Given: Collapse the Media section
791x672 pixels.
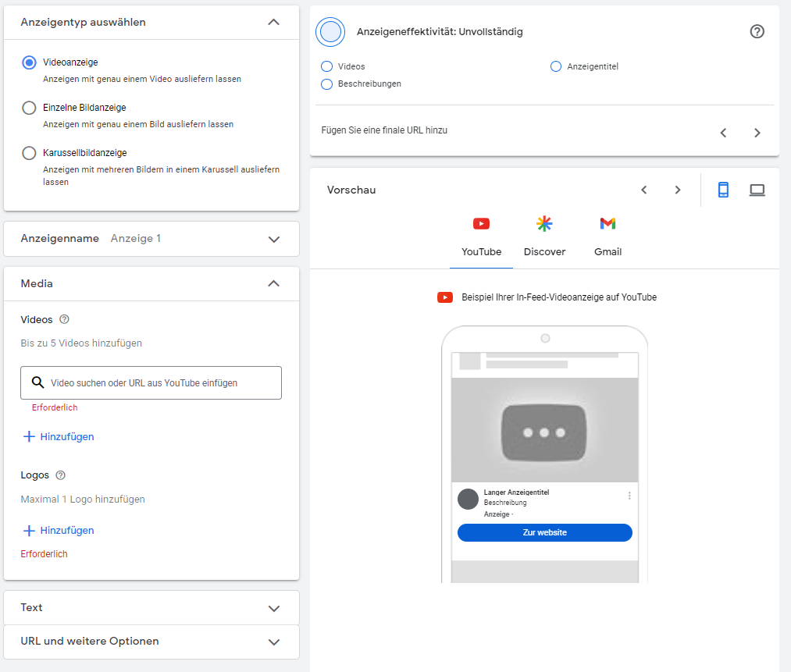Looking at the screenshot, I should coord(273,283).
